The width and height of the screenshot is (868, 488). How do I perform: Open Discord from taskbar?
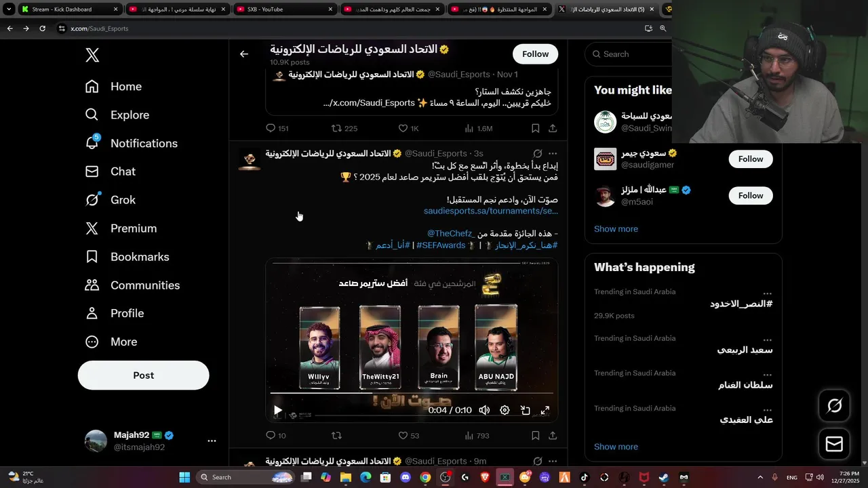[406, 477]
